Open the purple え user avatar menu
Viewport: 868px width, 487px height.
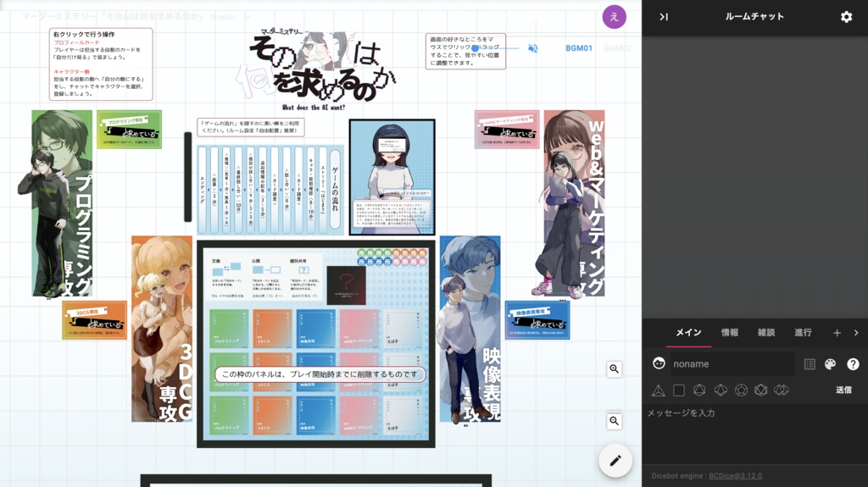[x=614, y=17]
